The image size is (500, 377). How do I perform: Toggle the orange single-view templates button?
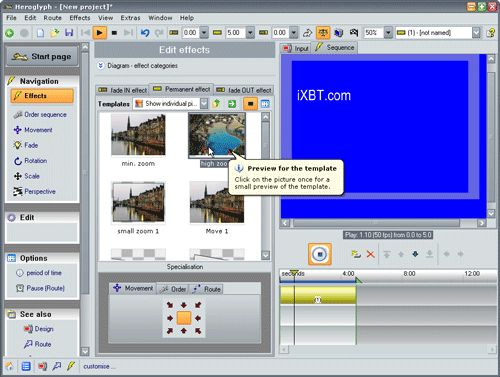[x=251, y=104]
